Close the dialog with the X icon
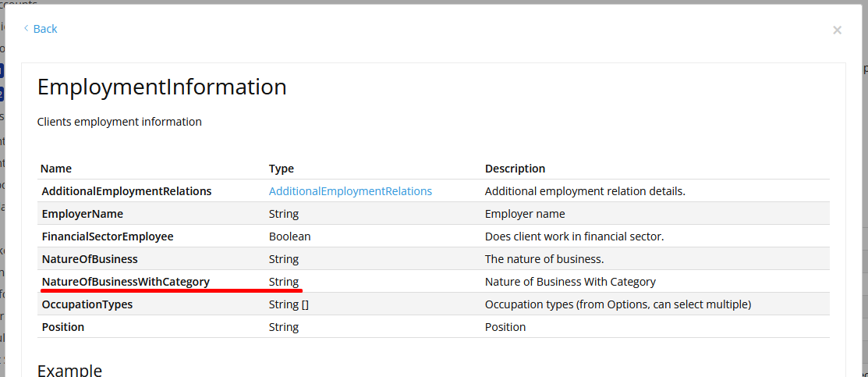 [x=837, y=30]
